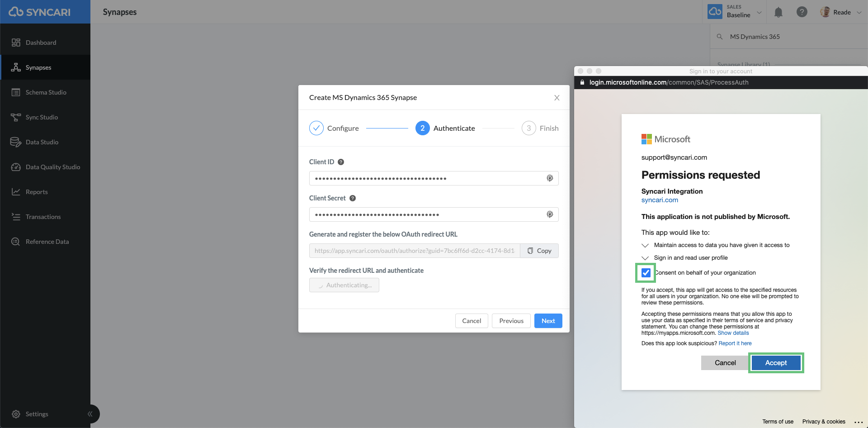
Task: Cancel the Microsoft permissions request
Action: click(725, 363)
